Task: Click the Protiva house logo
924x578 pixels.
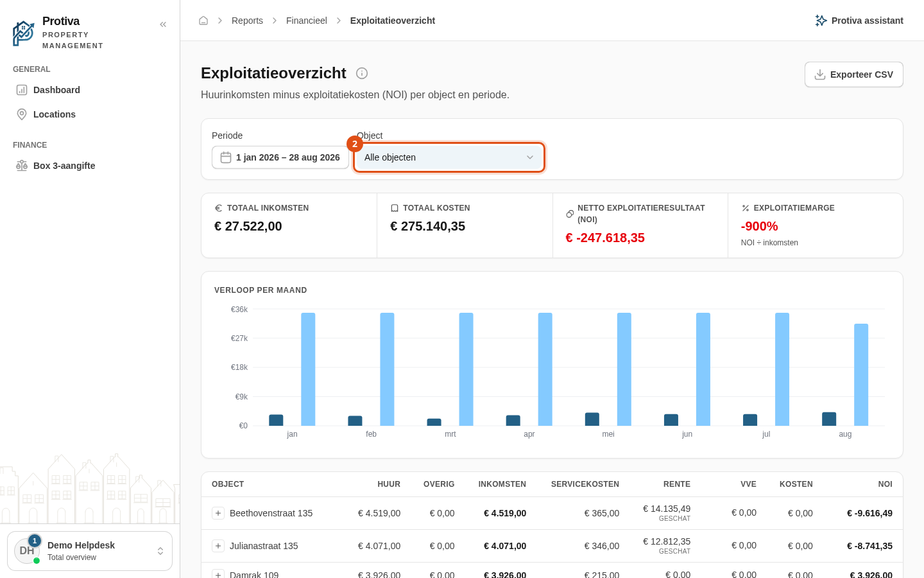Action: [23, 33]
